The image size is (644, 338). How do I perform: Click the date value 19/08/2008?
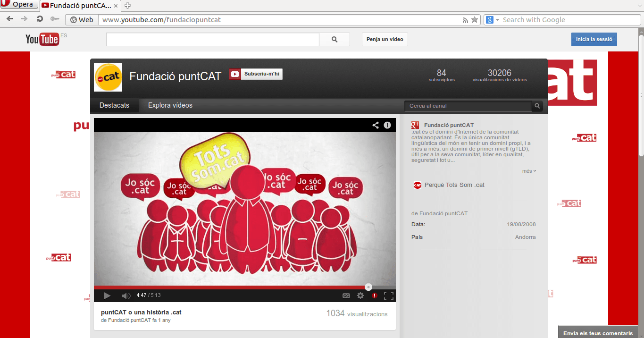click(521, 224)
